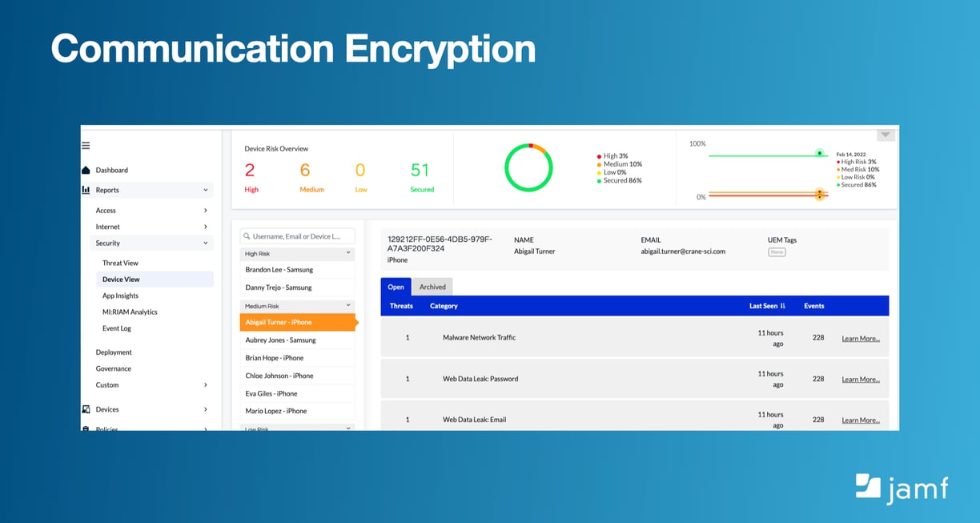
Task: Select Brandon Lee - Samsung device
Action: 297,270
